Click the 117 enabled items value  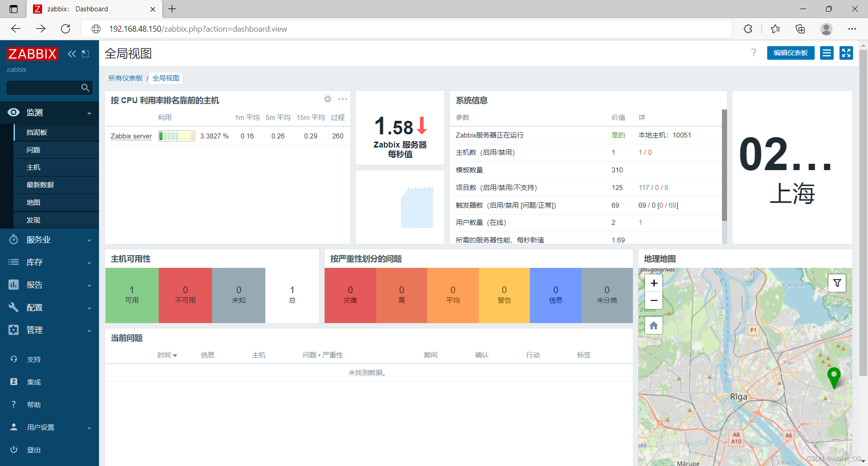(644, 188)
